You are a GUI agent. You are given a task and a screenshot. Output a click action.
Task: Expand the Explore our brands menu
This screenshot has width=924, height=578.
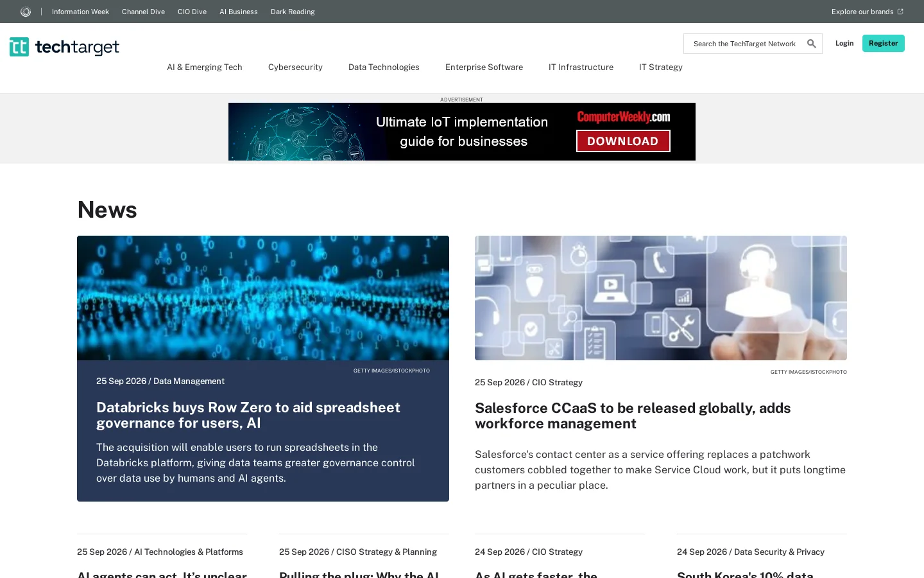pyautogui.click(x=868, y=12)
